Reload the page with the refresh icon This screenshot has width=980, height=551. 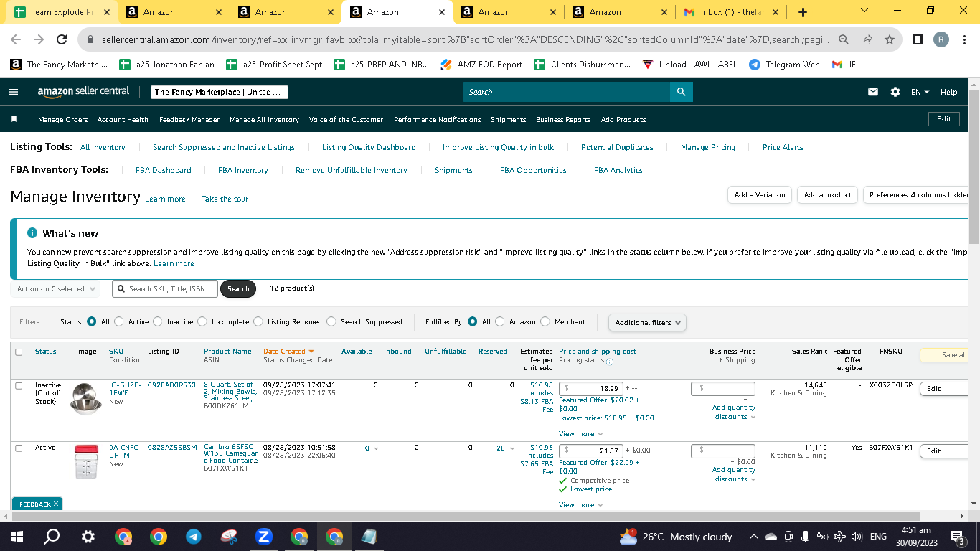62,39
